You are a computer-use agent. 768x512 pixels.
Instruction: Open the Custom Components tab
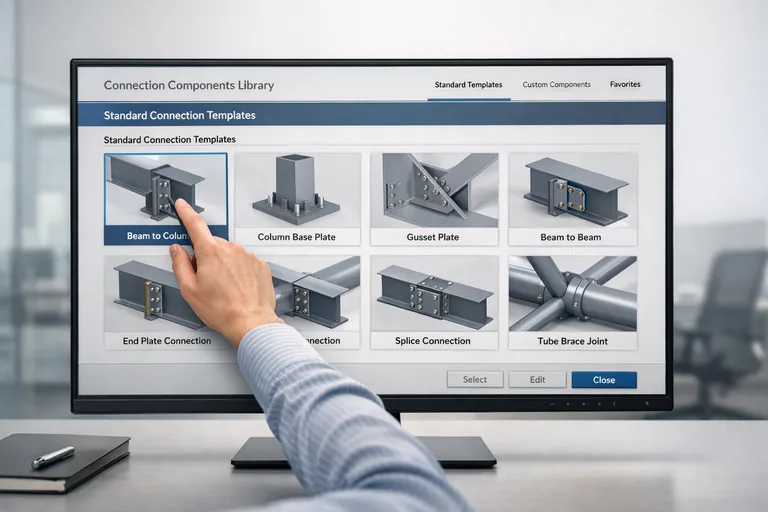tap(556, 85)
